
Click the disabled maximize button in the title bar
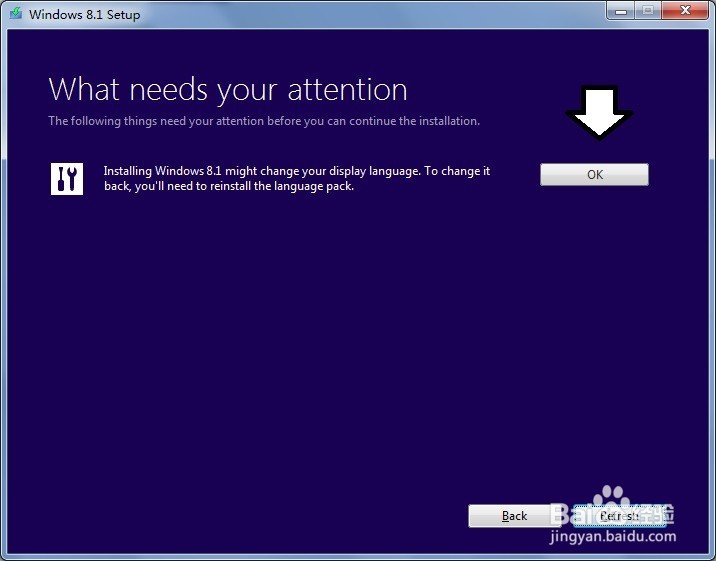point(648,10)
